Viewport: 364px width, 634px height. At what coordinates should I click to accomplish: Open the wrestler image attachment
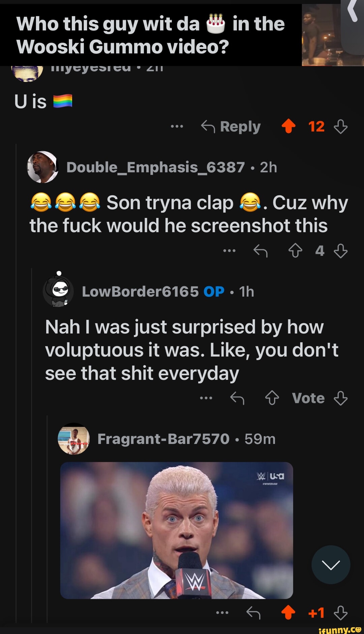(x=176, y=530)
